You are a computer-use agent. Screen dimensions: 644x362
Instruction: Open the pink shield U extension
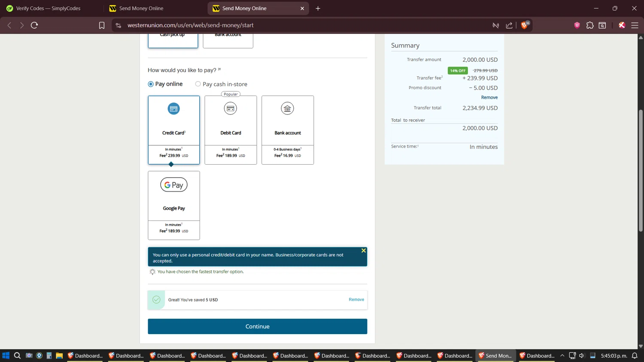(577, 25)
